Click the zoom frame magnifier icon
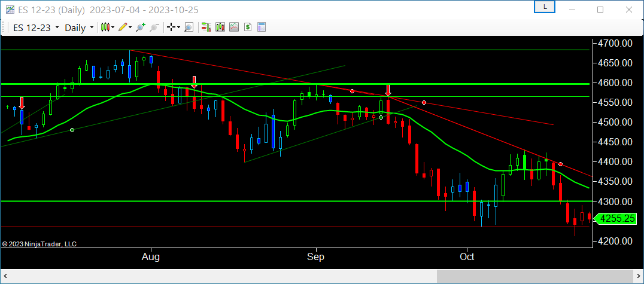The height and width of the screenshot is (284, 644). tap(189, 28)
